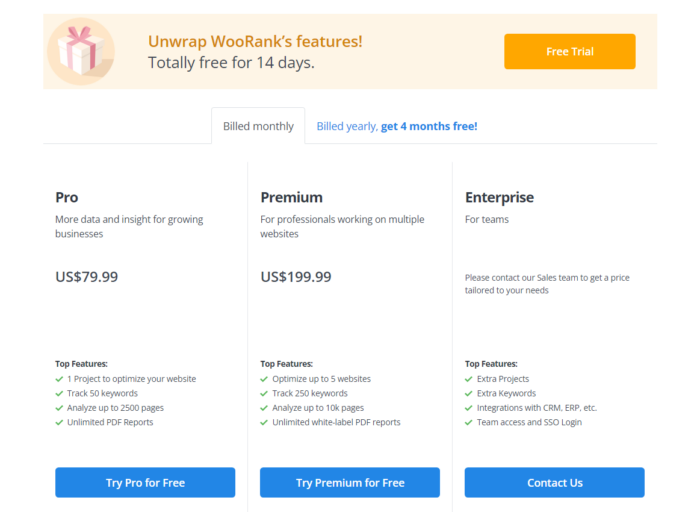Click the Premium plan heading
The image size is (700, 512).
[x=291, y=197]
